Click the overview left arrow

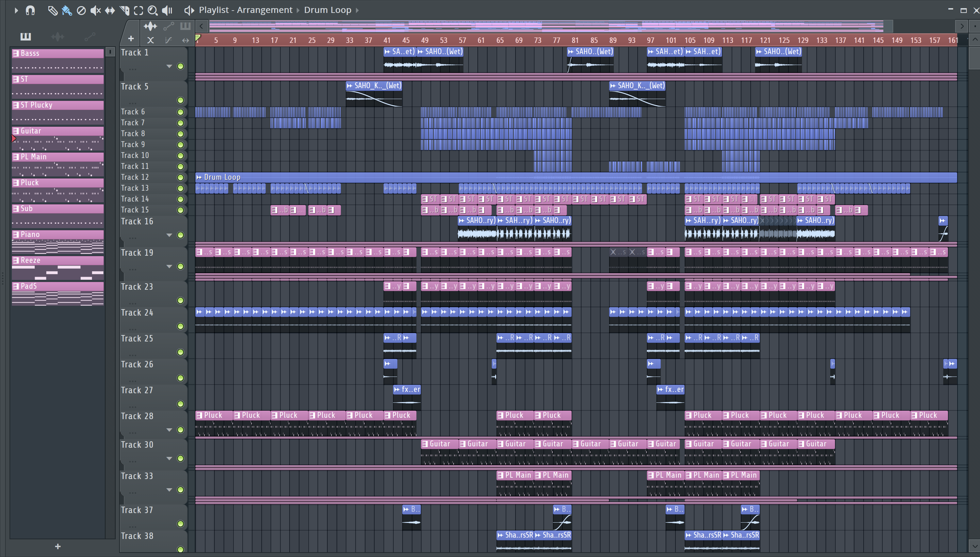pyautogui.click(x=201, y=27)
